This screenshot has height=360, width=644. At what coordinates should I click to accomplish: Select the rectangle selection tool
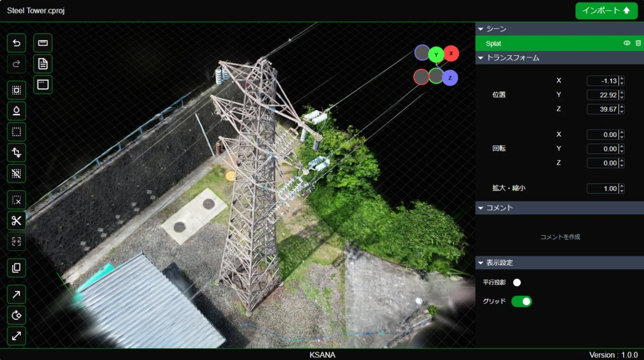tap(16, 131)
